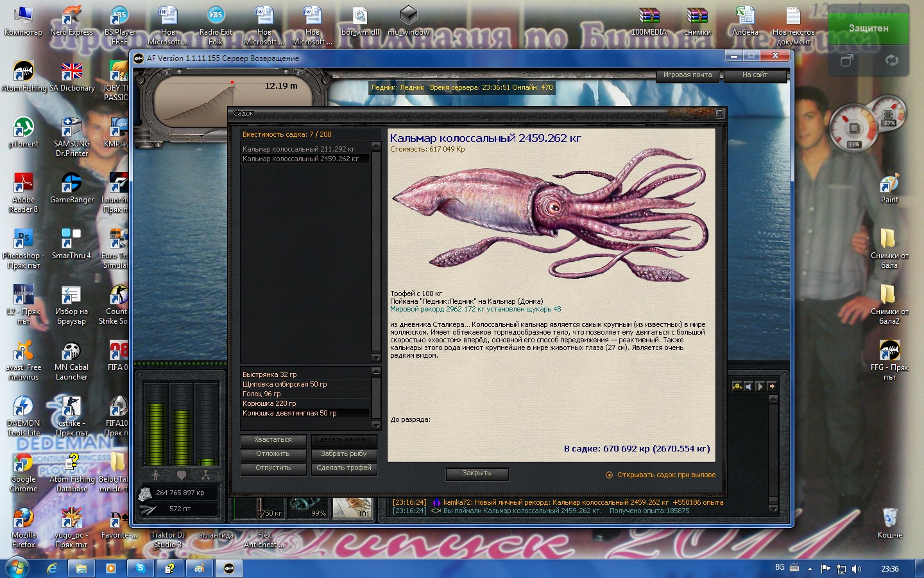
Task: Click bait list scrollbar up arrow
Action: [376, 371]
